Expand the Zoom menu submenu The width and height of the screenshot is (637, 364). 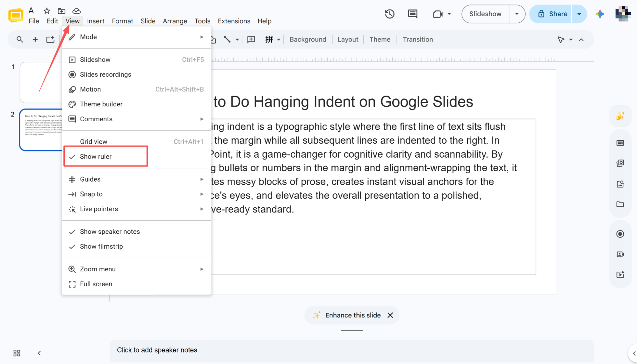coord(136,269)
